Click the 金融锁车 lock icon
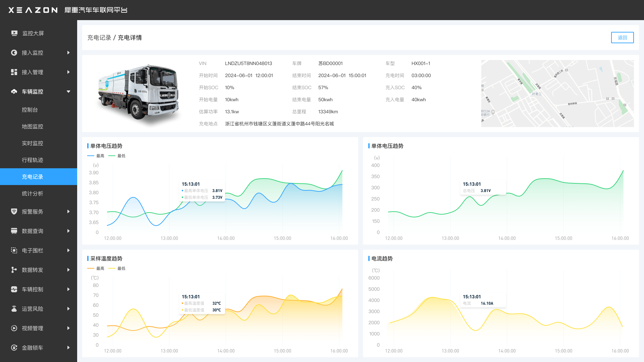This screenshot has height=362, width=644. pos(14,348)
